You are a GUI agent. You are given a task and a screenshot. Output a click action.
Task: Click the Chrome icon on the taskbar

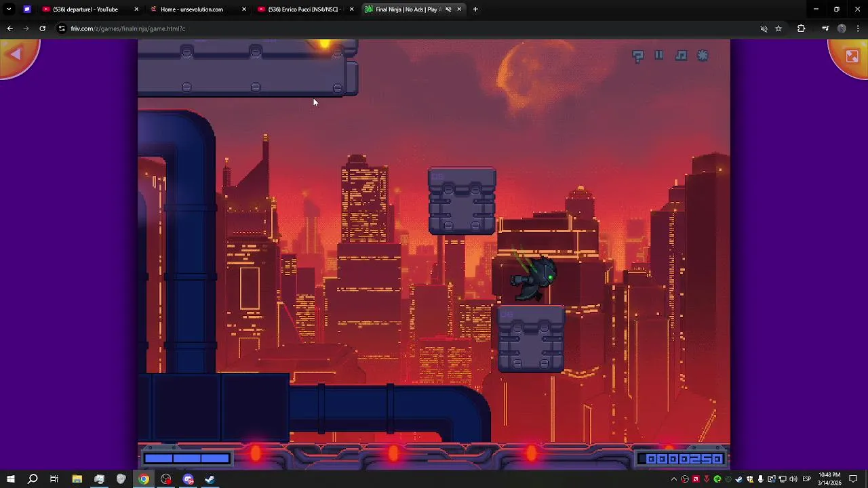click(x=144, y=479)
